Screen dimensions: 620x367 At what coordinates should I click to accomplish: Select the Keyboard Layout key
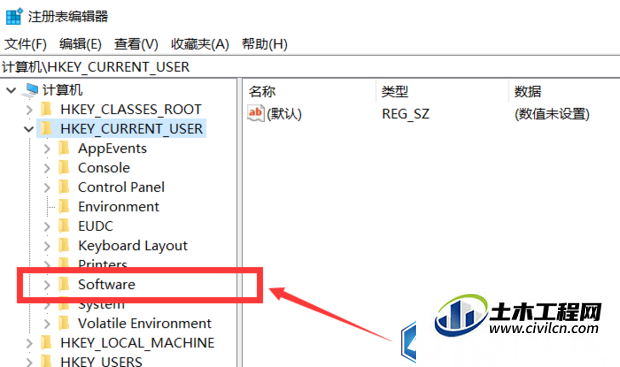click(132, 246)
